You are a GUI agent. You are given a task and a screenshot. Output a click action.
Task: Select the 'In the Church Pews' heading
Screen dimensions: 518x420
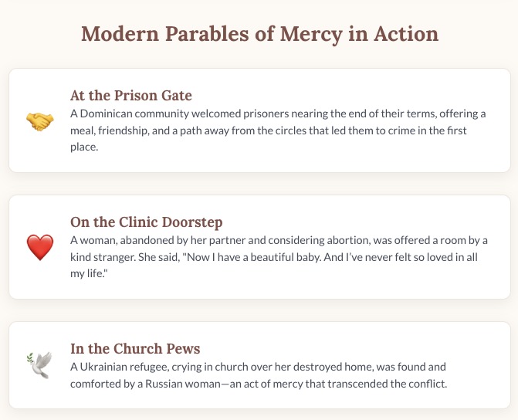point(135,348)
